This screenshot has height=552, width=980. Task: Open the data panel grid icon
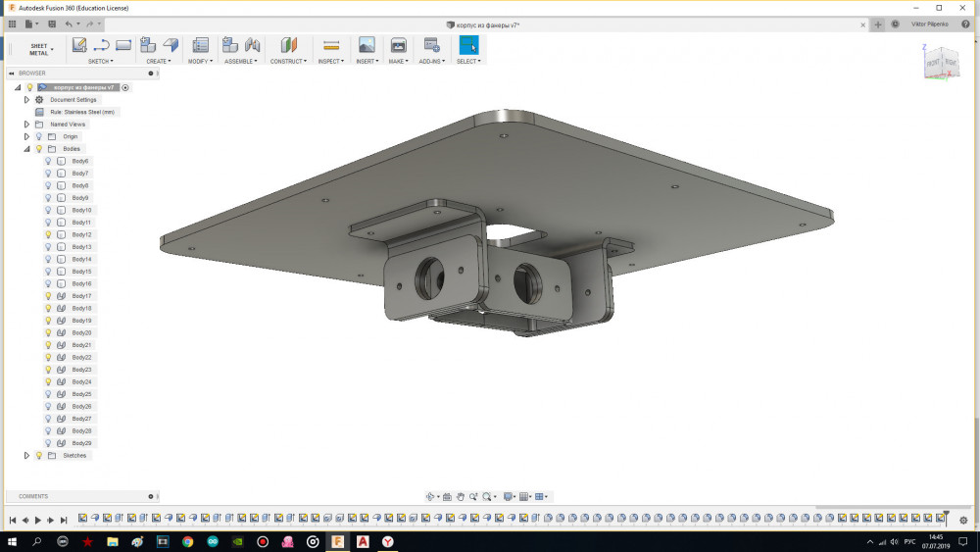click(x=12, y=25)
